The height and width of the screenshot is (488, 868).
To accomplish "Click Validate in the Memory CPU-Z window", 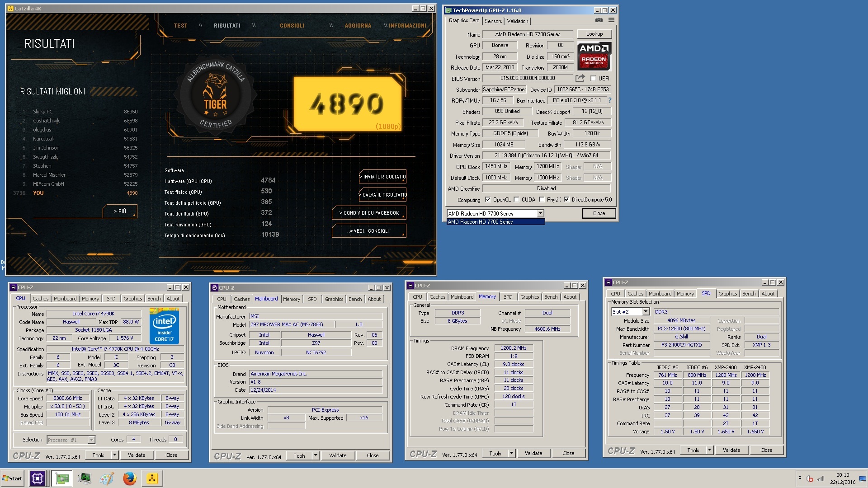I will pyautogui.click(x=533, y=453).
